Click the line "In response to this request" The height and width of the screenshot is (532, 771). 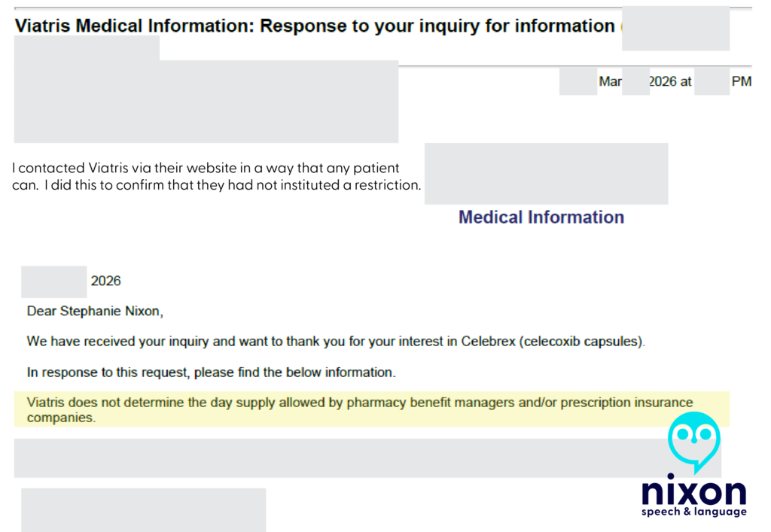click(x=211, y=372)
